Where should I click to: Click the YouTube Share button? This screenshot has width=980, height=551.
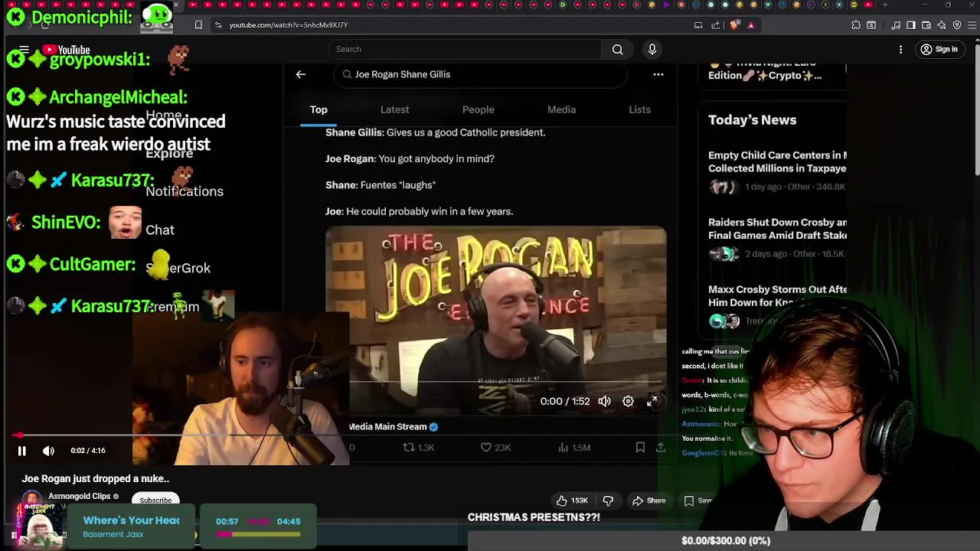[x=648, y=500]
